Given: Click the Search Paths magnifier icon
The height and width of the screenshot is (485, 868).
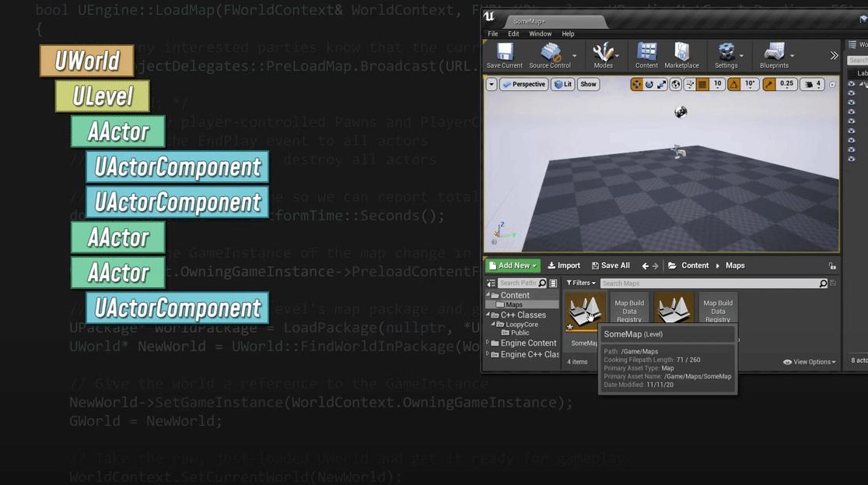Looking at the screenshot, I should pyautogui.click(x=543, y=283).
